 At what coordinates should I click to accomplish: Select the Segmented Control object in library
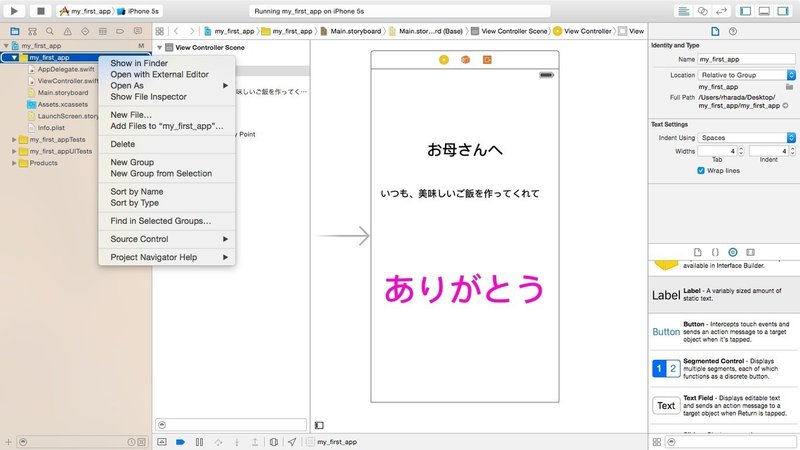coord(723,368)
